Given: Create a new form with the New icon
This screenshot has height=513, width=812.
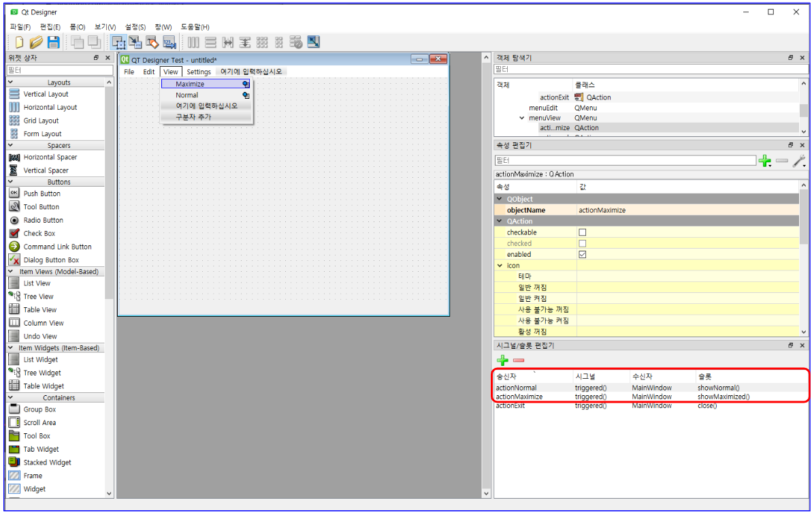Looking at the screenshot, I should click(18, 42).
